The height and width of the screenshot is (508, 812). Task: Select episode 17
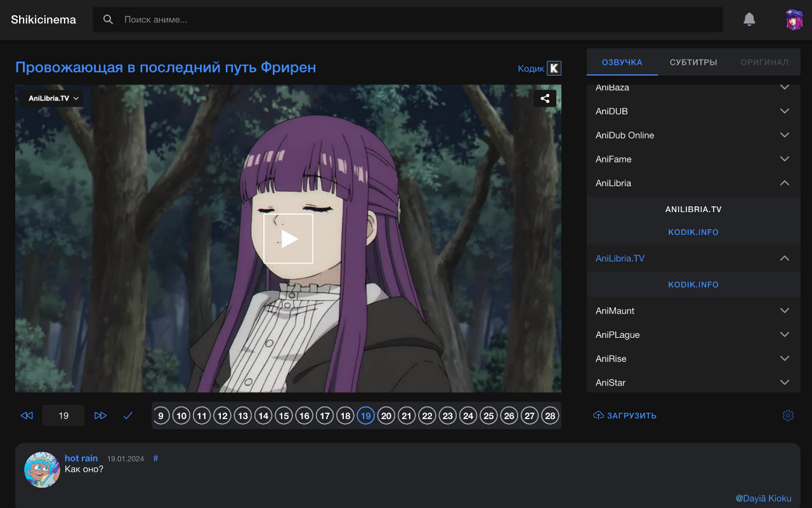coord(325,416)
